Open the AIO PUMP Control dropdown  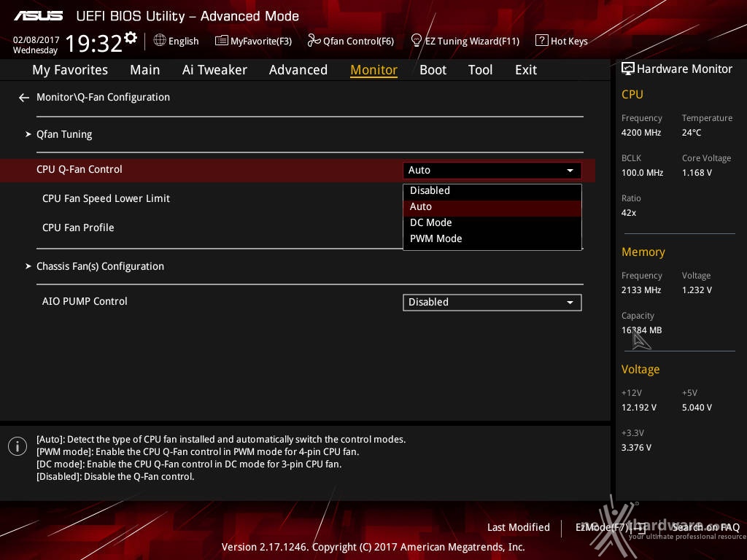(492, 303)
